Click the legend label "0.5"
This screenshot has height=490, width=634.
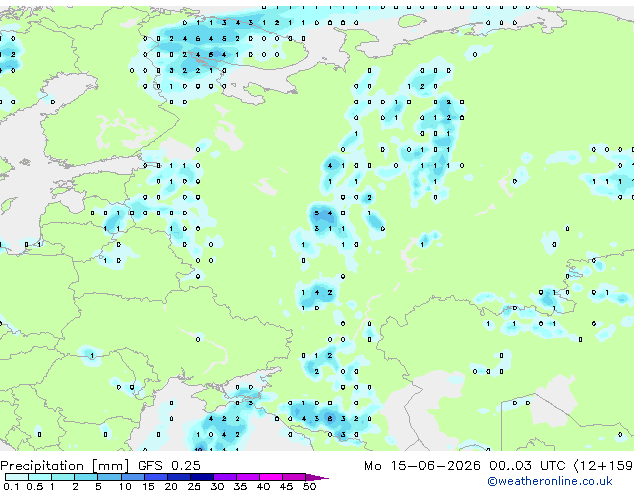tap(35, 486)
